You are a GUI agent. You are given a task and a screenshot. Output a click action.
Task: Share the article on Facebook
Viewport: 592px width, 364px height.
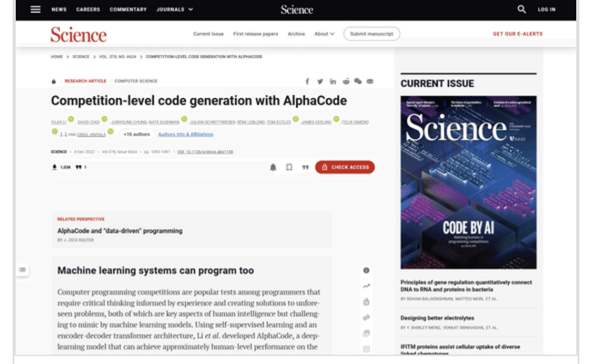pyautogui.click(x=308, y=81)
